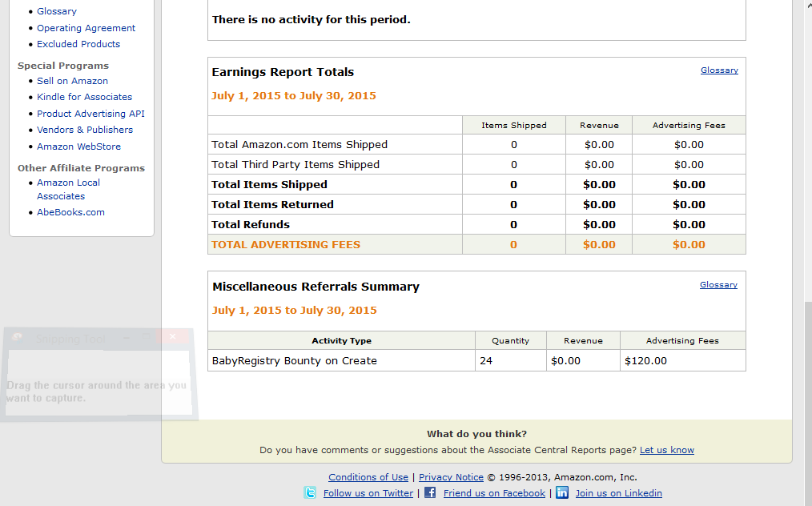Click the Let us know feedback link
Image resolution: width=812 pixels, height=506 pixels.
(666, 450)
